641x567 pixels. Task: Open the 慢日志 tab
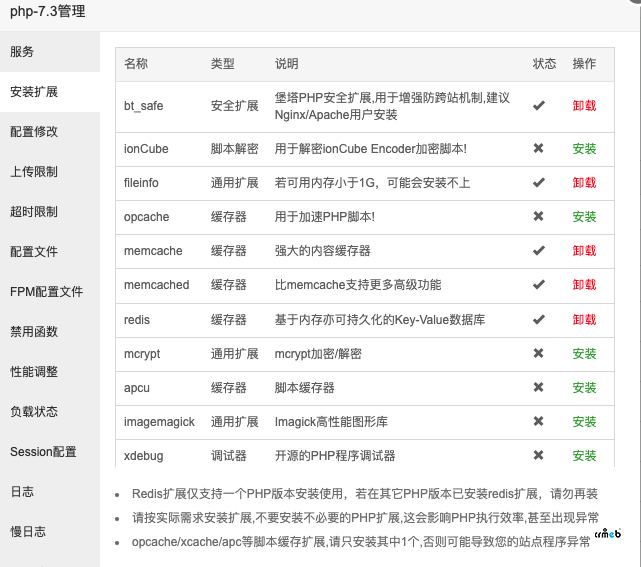(28, 532)
